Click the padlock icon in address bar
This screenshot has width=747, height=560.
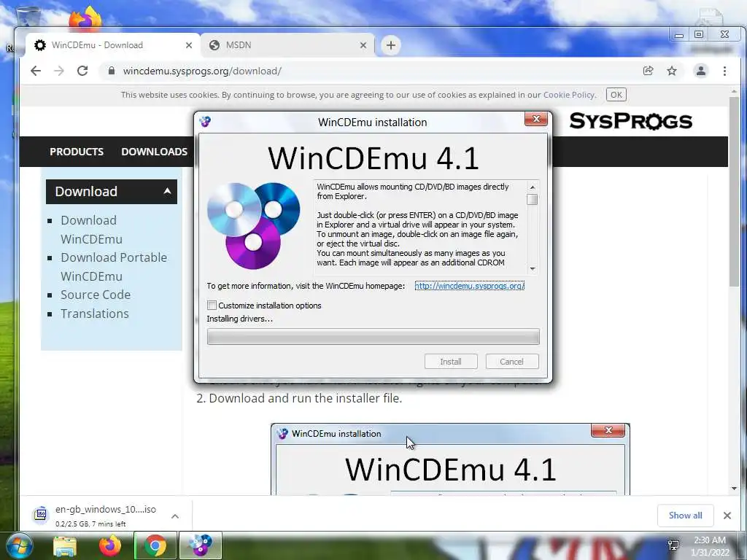click(x=112, y=71)
